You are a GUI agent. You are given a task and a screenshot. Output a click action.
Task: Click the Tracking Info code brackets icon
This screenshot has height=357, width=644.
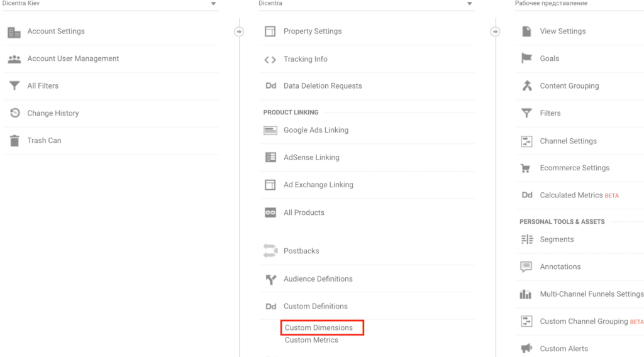click(x=270, y=60)
